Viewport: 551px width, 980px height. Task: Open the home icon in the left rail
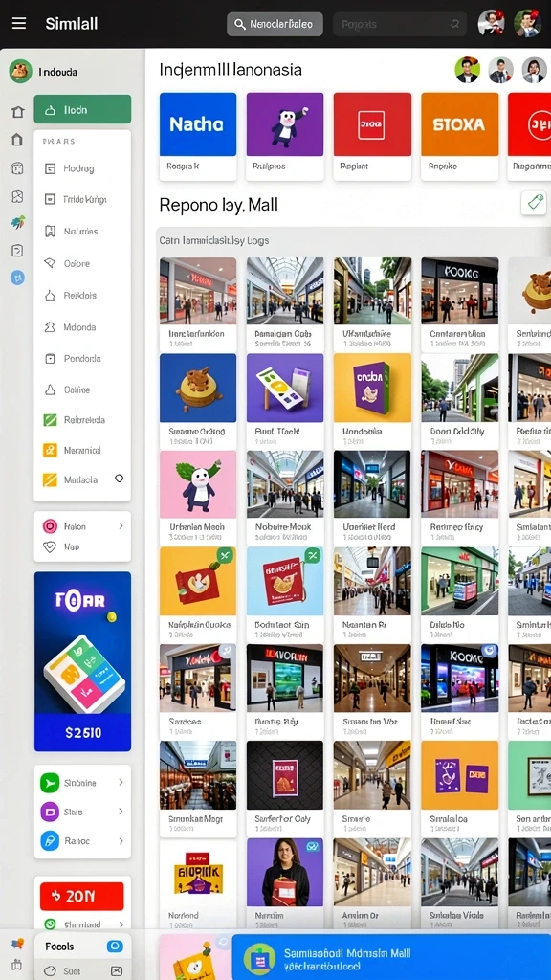[17, 112]
